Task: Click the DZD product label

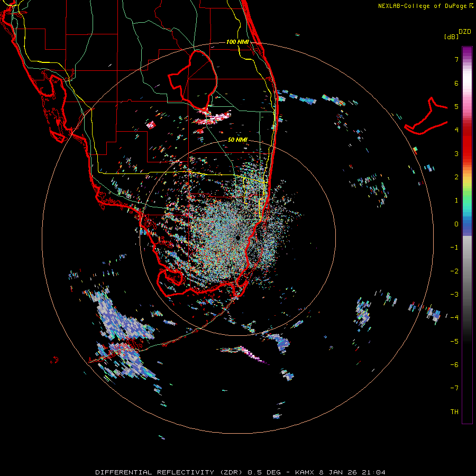Action: (x=464, y=32)
